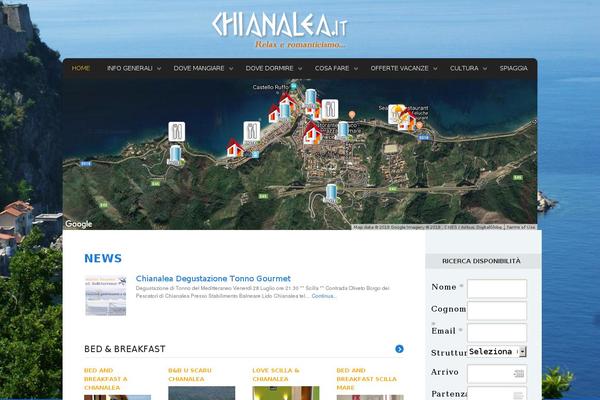
Task: Open the INFO GENERALI menu label
Action: 129,68
